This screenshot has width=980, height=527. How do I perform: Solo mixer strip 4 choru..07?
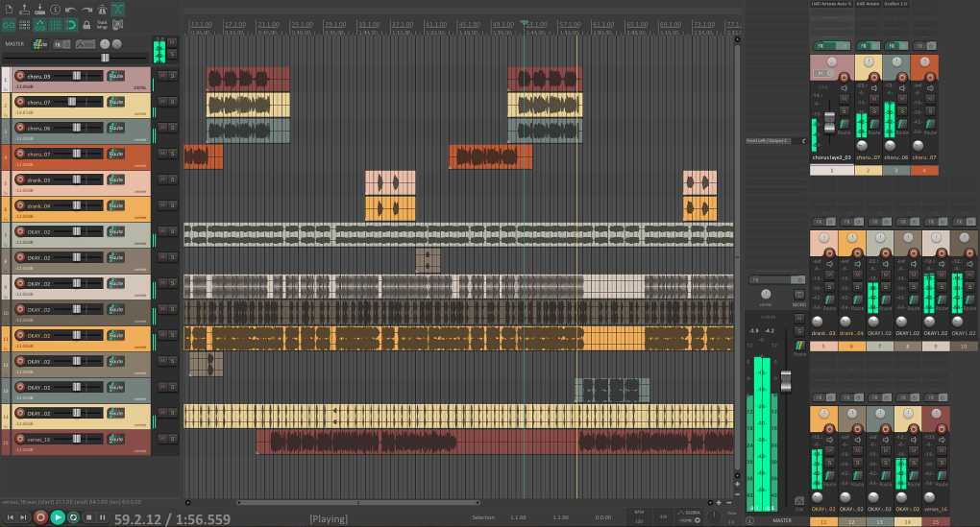pyautogui.click(x=931, y=110)
